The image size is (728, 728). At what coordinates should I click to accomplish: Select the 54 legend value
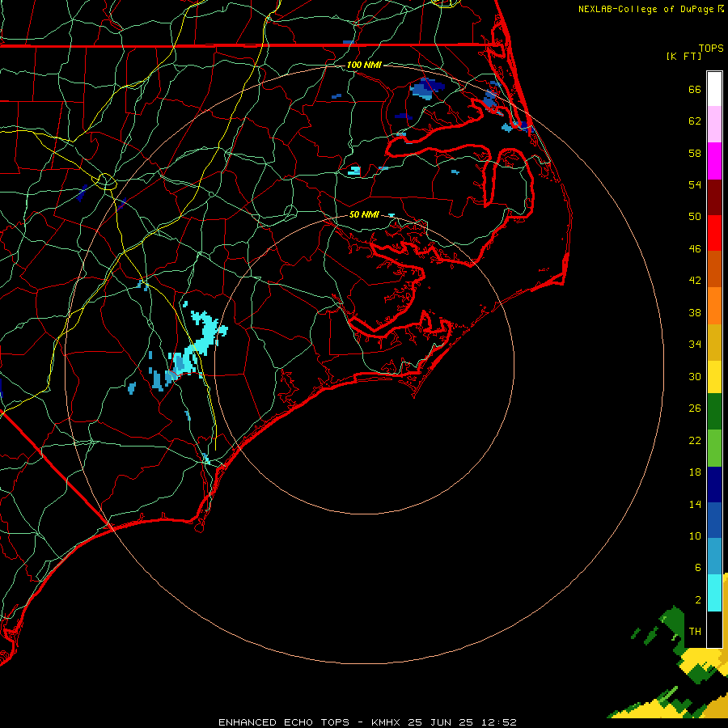(695, 184)
